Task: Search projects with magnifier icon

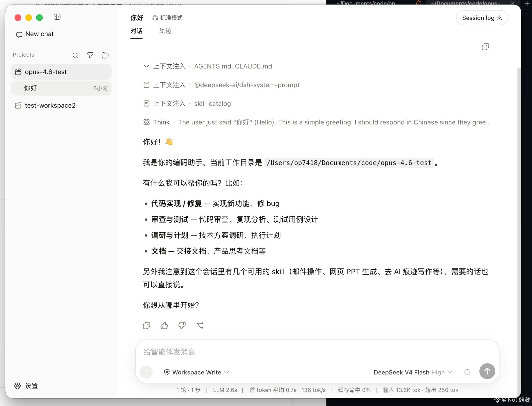Action: tap(75, 56)
